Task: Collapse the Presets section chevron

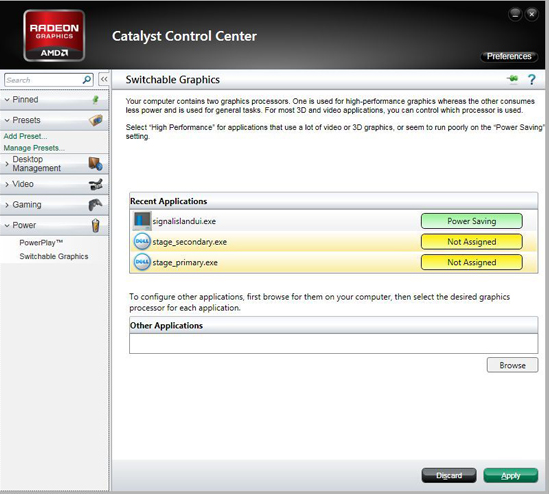Action: (x=7, y=120)
